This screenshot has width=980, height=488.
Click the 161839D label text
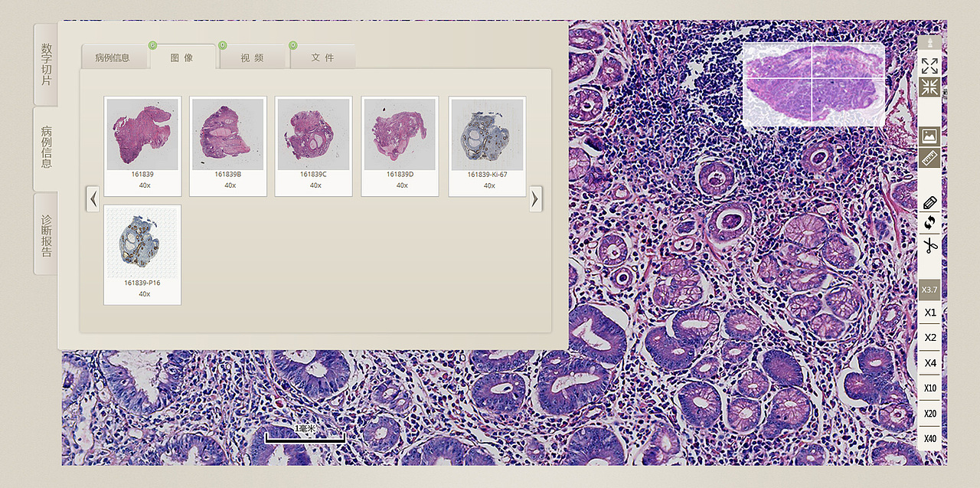tap(400, 175)
